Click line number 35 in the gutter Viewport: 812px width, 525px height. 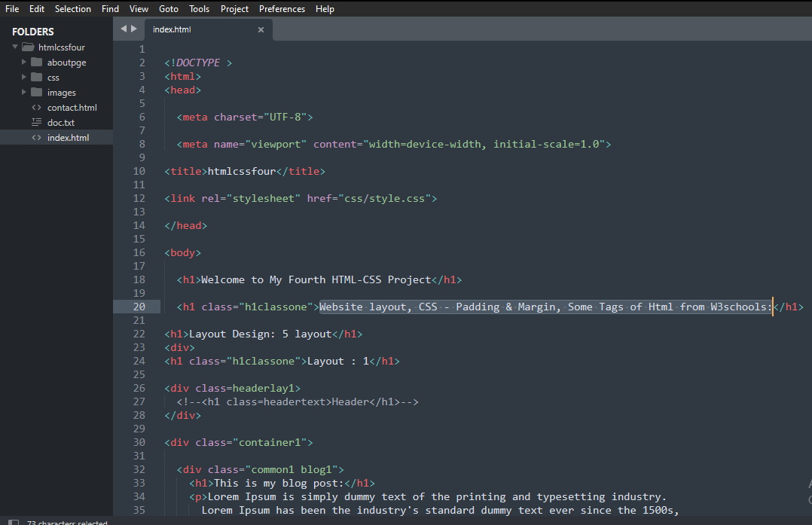coord(139,510)
